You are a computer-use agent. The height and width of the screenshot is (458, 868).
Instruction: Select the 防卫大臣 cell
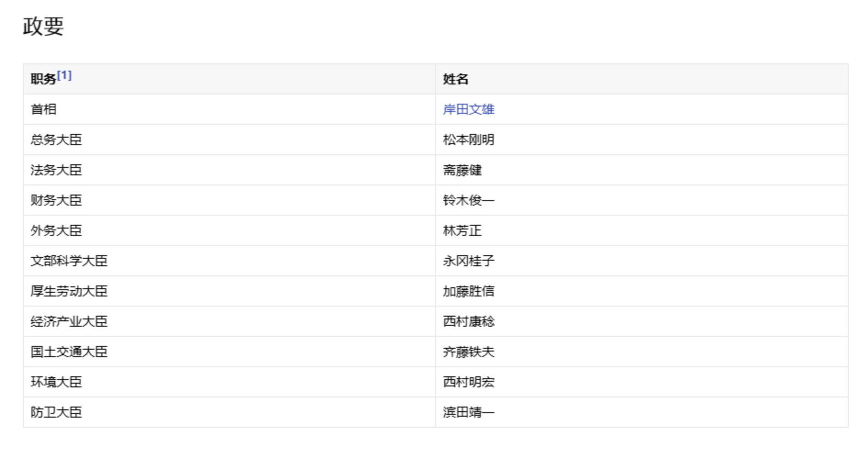pyautogui.click(x=229, y=412)
